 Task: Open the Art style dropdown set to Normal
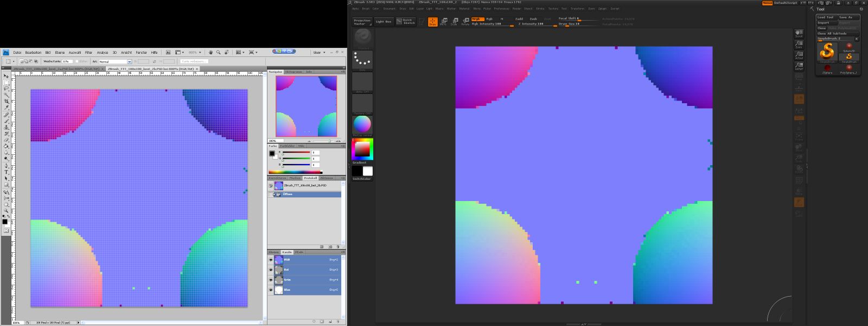click(x=115, y=62)
